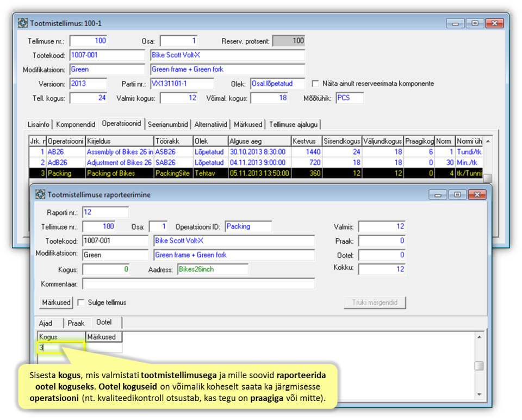Switch to the Ajad tab
The width and height of the screenshot is (522, 420).
coord(46,323)
